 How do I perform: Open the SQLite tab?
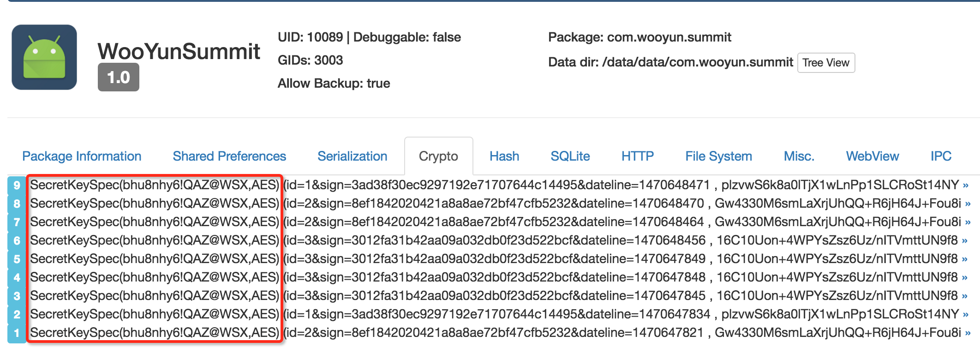pos(570,156)
